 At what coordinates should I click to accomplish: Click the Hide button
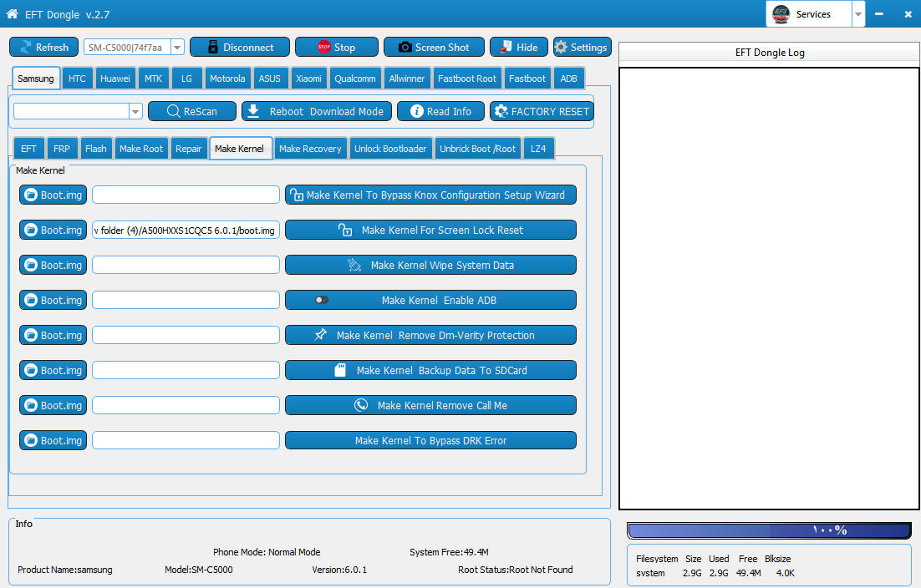coord(519,47)
